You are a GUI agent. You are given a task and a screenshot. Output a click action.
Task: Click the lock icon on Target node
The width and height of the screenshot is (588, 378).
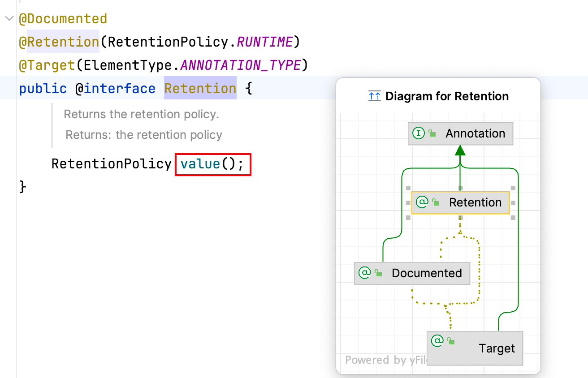(x=451, y=341)
